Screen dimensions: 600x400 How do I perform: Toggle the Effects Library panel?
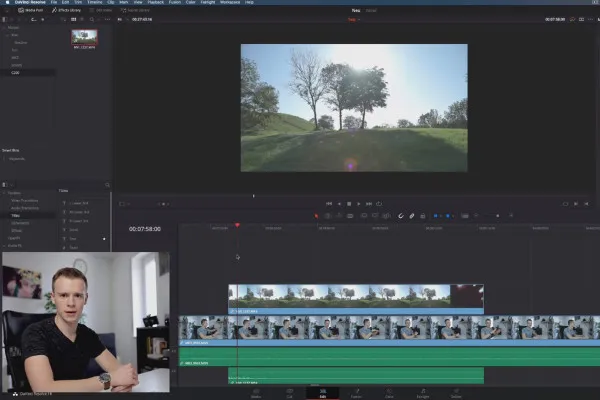click(66, 10)
